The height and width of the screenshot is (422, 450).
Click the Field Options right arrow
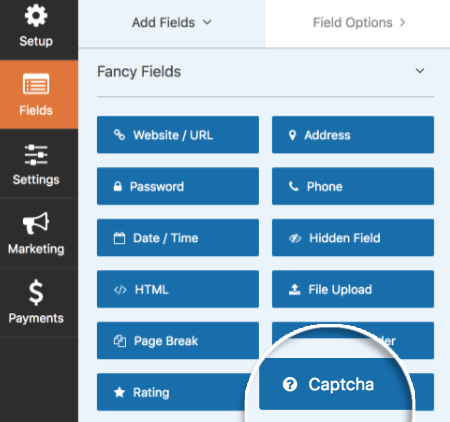[402, 23]
